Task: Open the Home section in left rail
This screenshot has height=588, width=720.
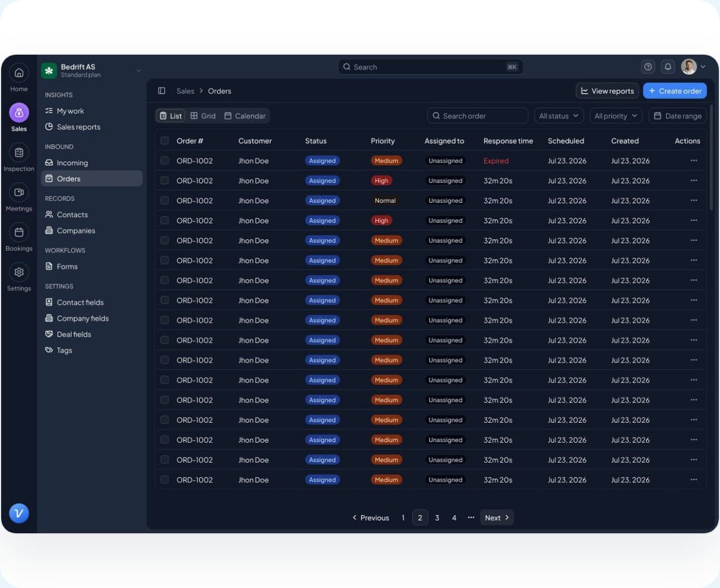Action: [19, 77]
